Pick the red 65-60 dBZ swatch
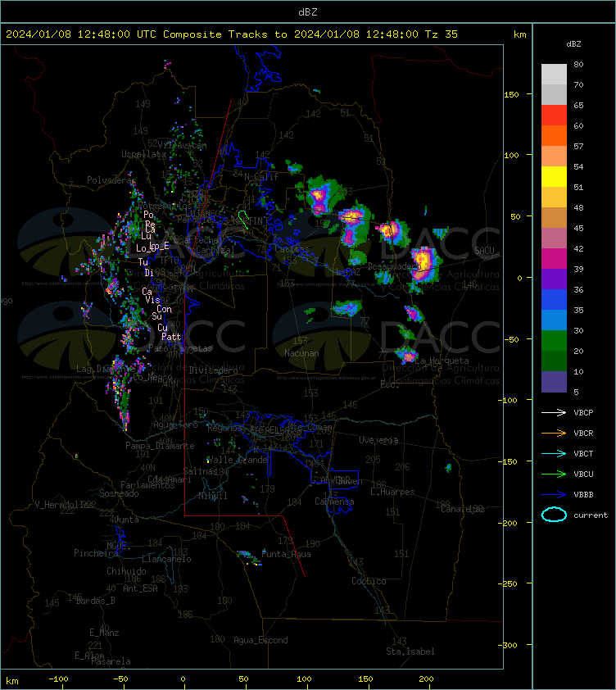The image size is (616, 690). pos(554,116)
